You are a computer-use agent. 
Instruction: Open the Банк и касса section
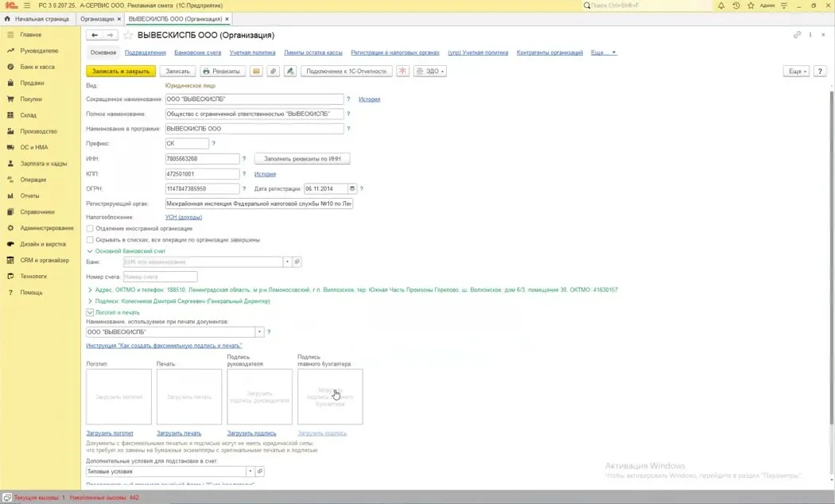(37, 67)
